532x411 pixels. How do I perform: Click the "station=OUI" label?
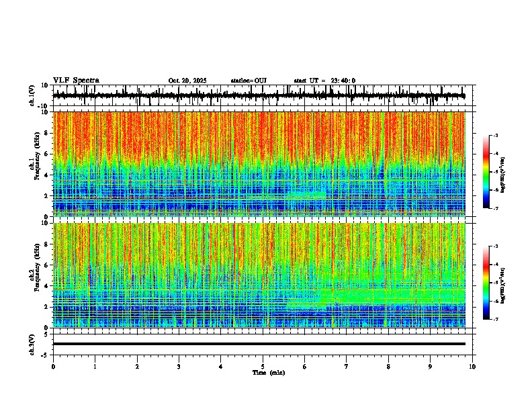point(249,81)
